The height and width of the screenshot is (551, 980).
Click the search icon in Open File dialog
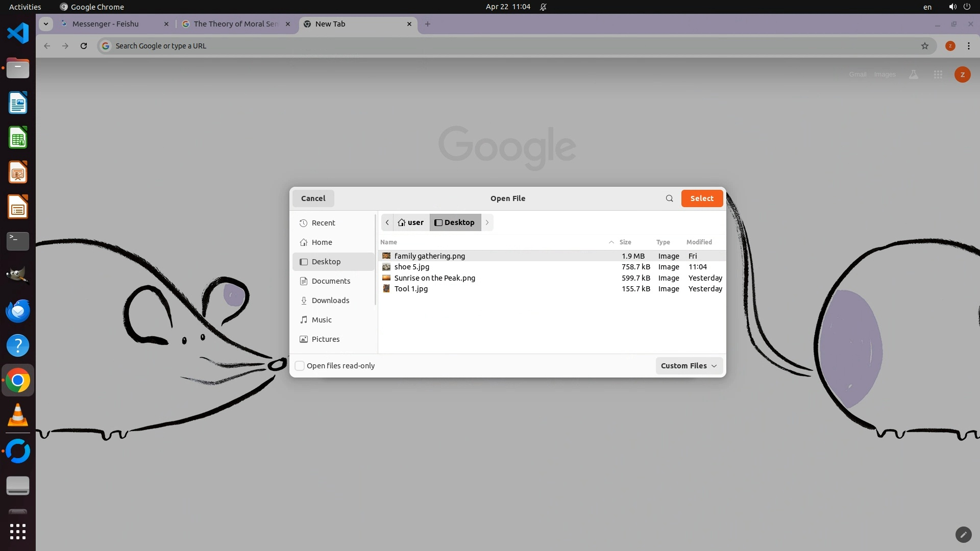669,198
